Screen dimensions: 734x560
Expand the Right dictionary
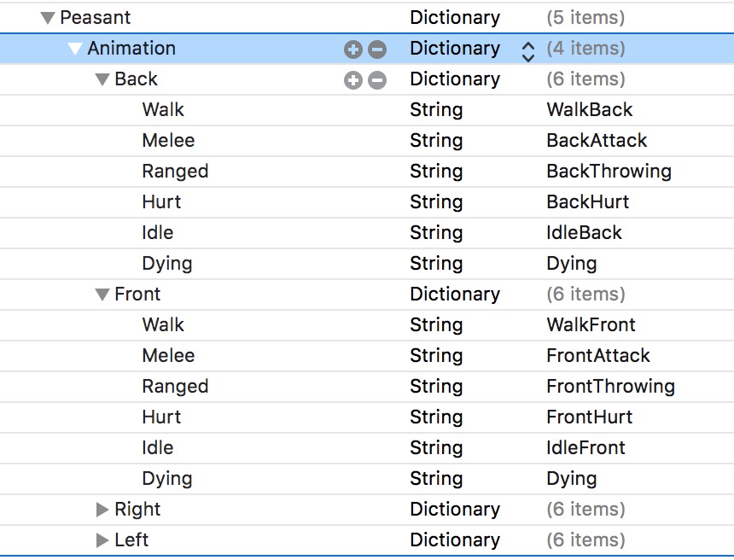(x=102, y=510)
